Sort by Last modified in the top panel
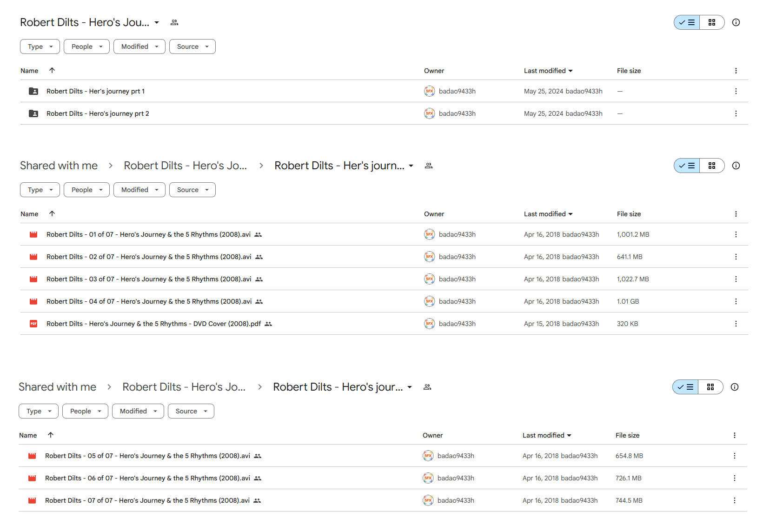783x532 pixels. tap(548, 71)
